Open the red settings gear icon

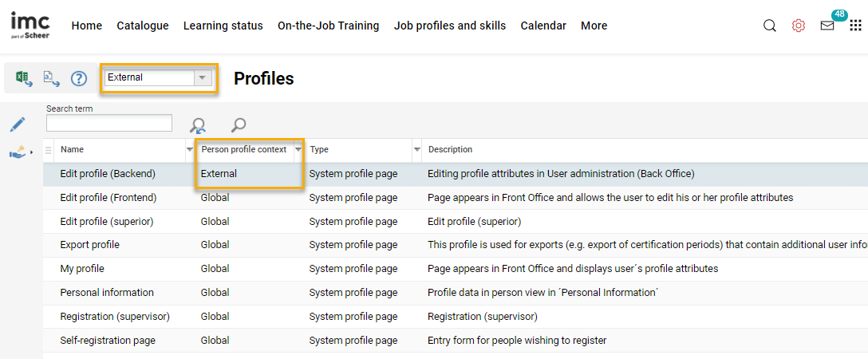click(x=799, y=26)
